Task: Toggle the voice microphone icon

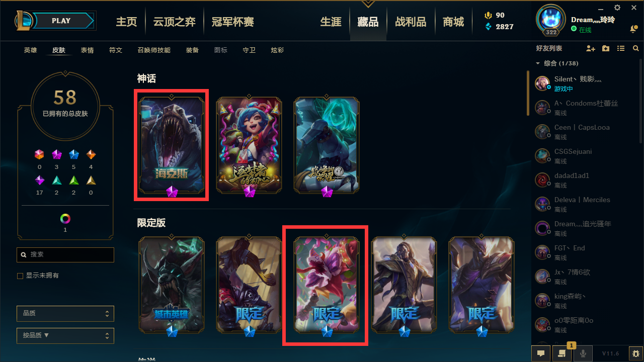Action: [x=583, y=353]
